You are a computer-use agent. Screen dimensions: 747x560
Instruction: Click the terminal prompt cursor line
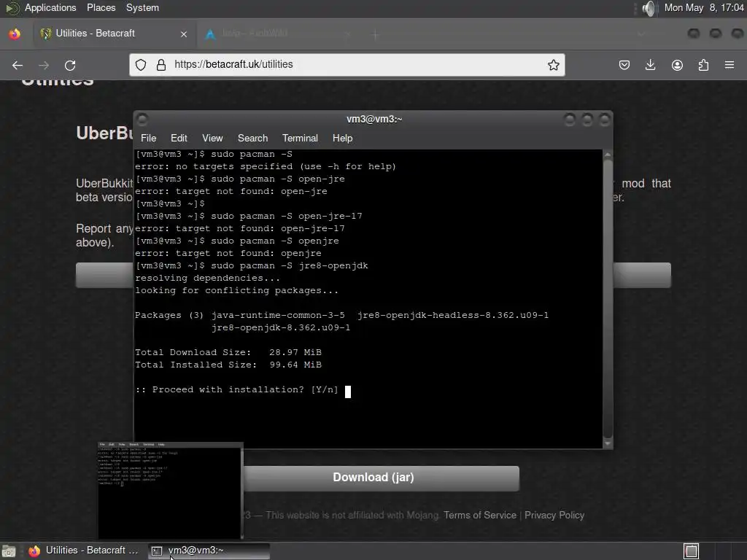243,390
